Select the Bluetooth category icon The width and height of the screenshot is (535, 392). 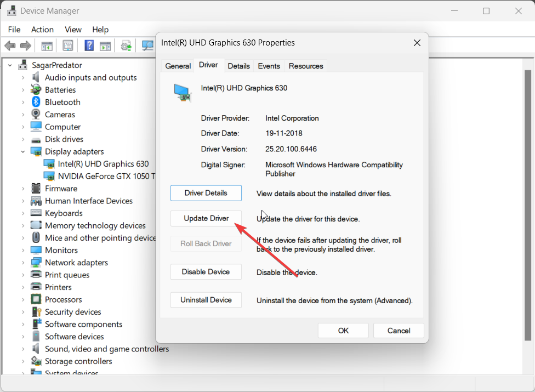point(36,102)
